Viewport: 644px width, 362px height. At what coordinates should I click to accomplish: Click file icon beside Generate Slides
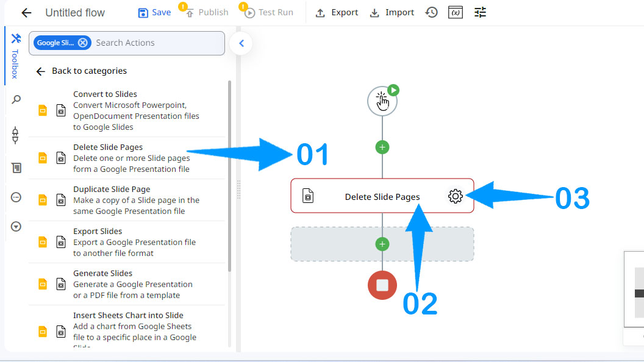click(x=61, y=284)
